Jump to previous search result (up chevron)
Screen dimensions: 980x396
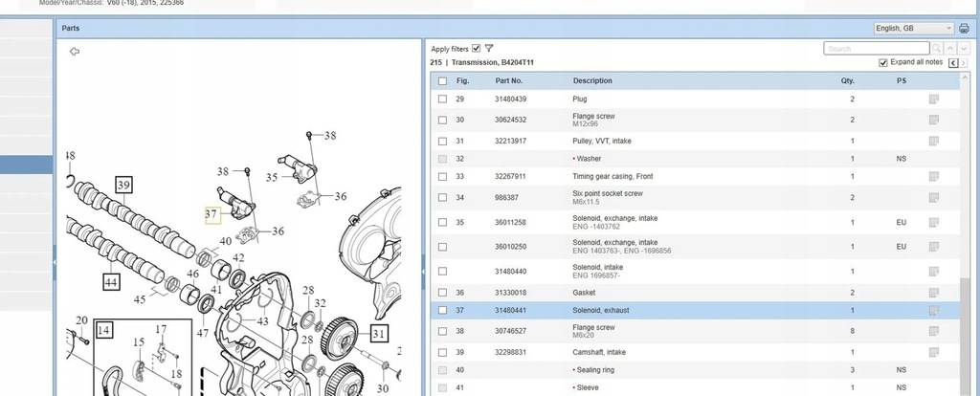[x=950, y=48]
